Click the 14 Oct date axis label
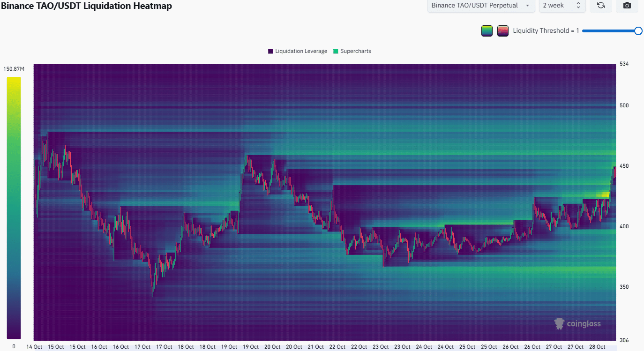The width and height of the screenshot is (644, 351). (34, 346)
